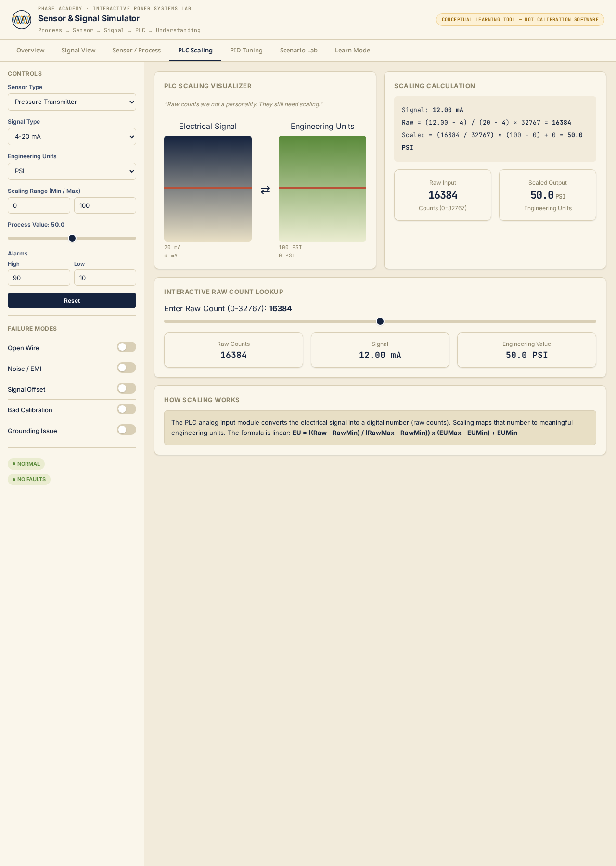Image resolution: width=616 pixels, height=866 pixels.
Task: Click the Reset button
Action: 72,301
